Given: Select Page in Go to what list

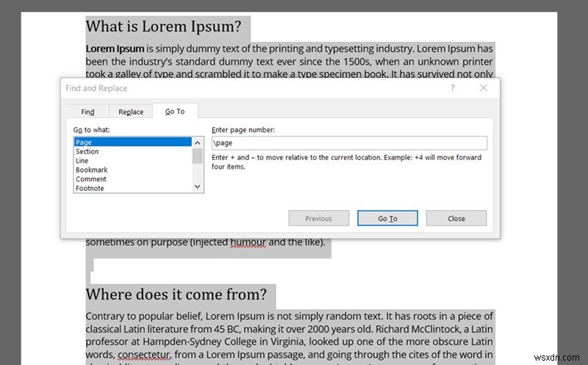Looking at the screenshot, I should [133, 142].
